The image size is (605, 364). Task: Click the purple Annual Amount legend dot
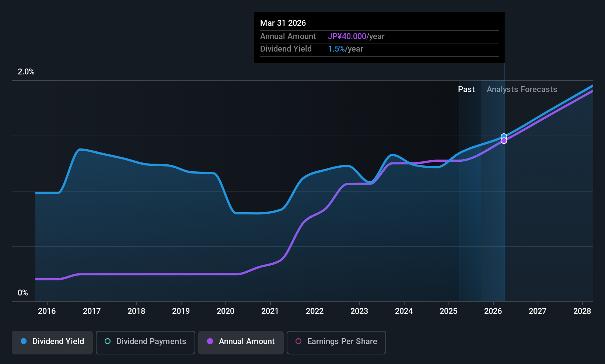pyautogui.click(x=210, y=342)
